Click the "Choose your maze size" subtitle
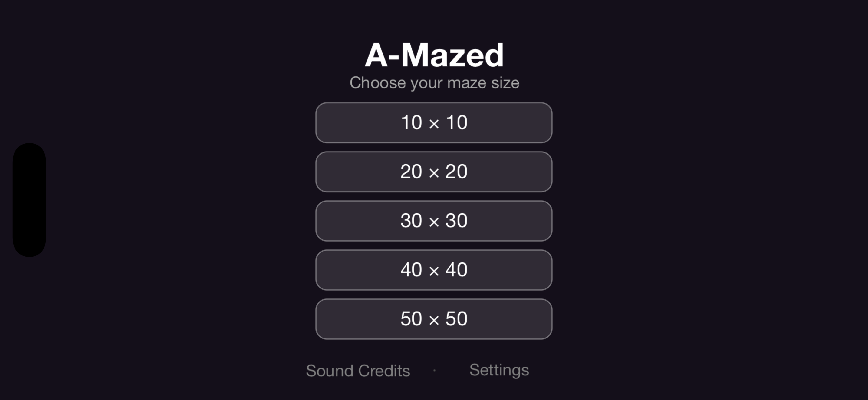Screen dimensions: 868x400 434,83
